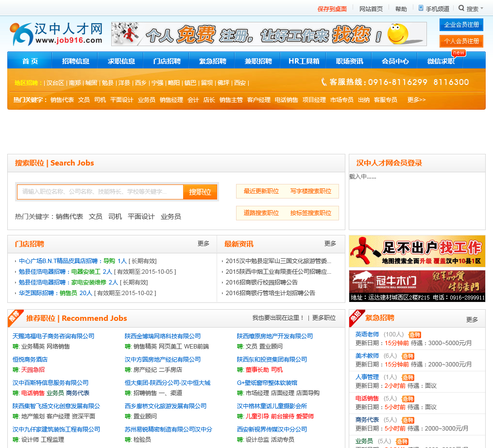Image resolution: width=493 pixels, height=448 pixels.
Task: Open news 2015汉中勉县定军山 article
Action: (278, 261)
